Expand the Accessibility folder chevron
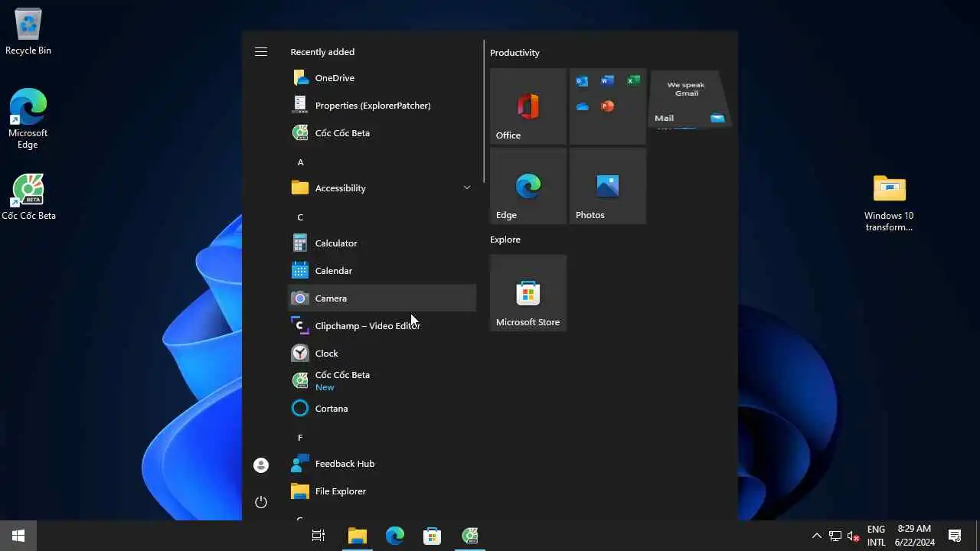Viewport: 980px width, 551px height. [466, 187]
